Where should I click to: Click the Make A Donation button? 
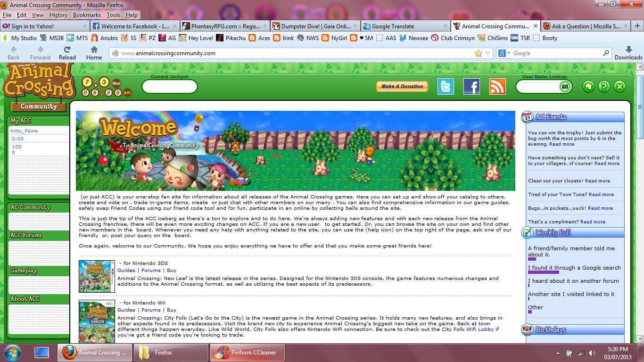coord(402,86)
